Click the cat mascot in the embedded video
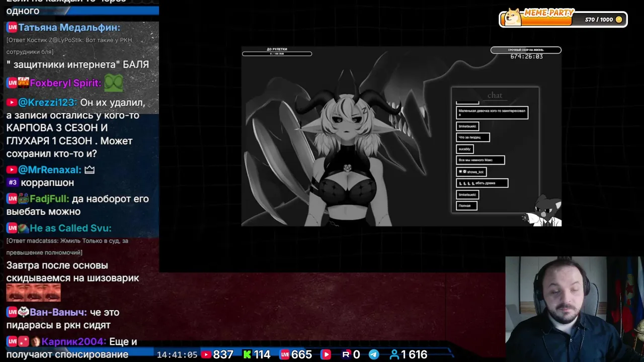 [x=543, y=211]
